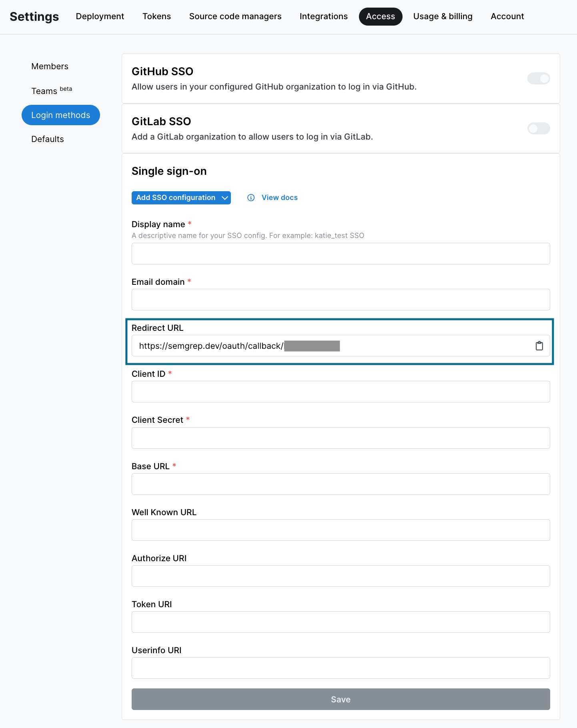Screen dimensions: 577x728
Task: Open Defaults in the sidebar
Action: pyautogui.click(x=48, y=139)
